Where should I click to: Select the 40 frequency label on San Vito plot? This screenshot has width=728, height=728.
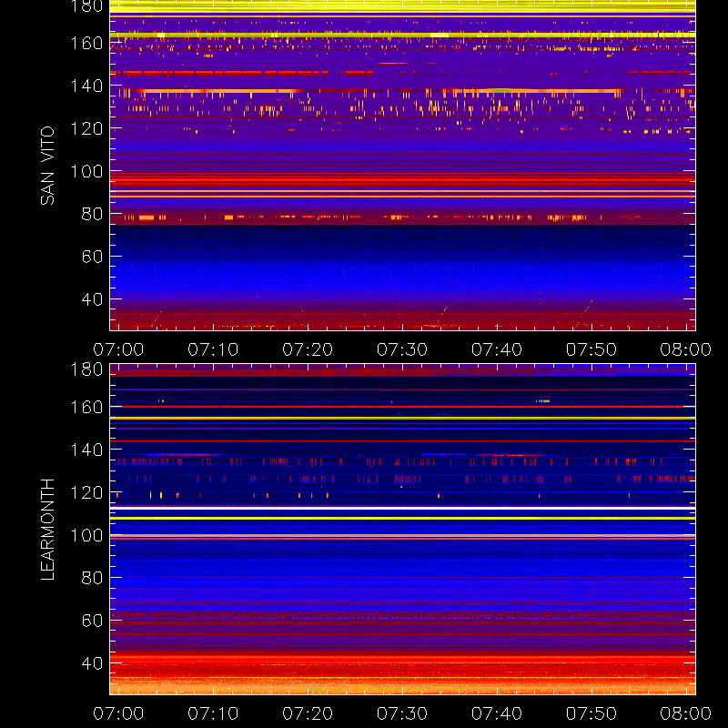(92, 299)
